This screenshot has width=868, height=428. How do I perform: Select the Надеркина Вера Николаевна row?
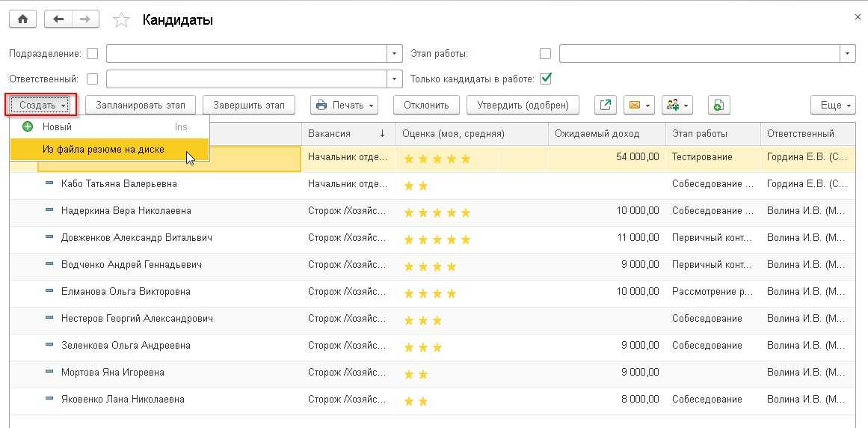pos(126,211)
